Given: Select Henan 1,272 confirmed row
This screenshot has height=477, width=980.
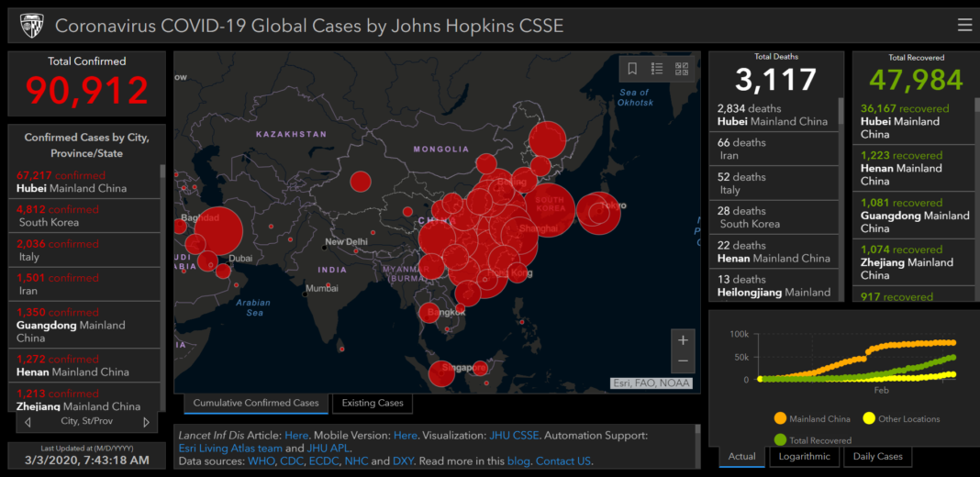Looking at the screenshot, I should tap(84, 365).
